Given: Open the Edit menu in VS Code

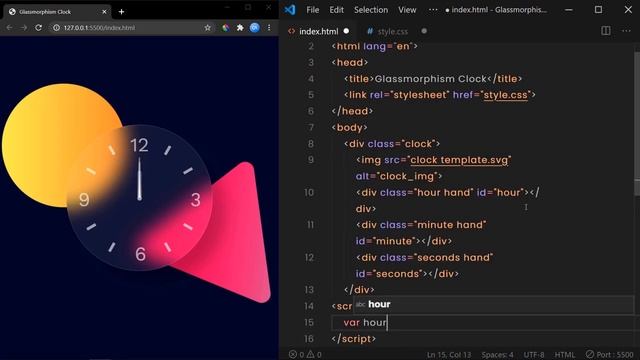Looking at the screenshot, I should point(336,10).
